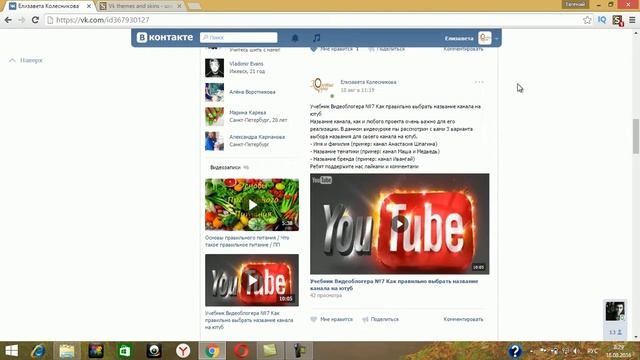This screenshot has width=640, height=360.
Task: Open the notifications bell in VK header
Action: pos(295,38)
